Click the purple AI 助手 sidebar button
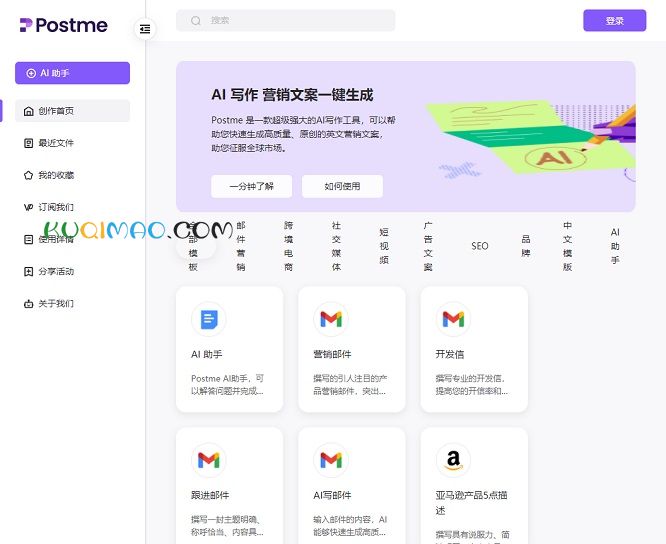This screenshot has height=544, width=666. tap(72, 73)
